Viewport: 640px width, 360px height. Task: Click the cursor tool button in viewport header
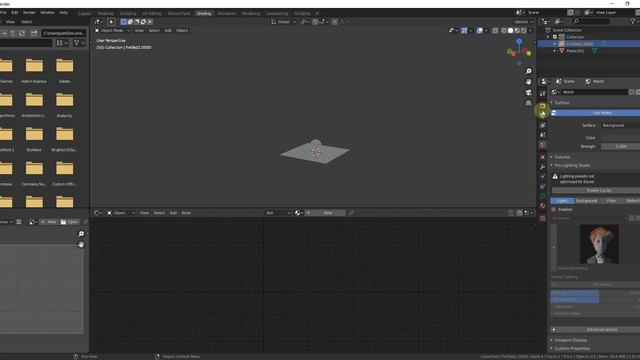click(111, 22)
